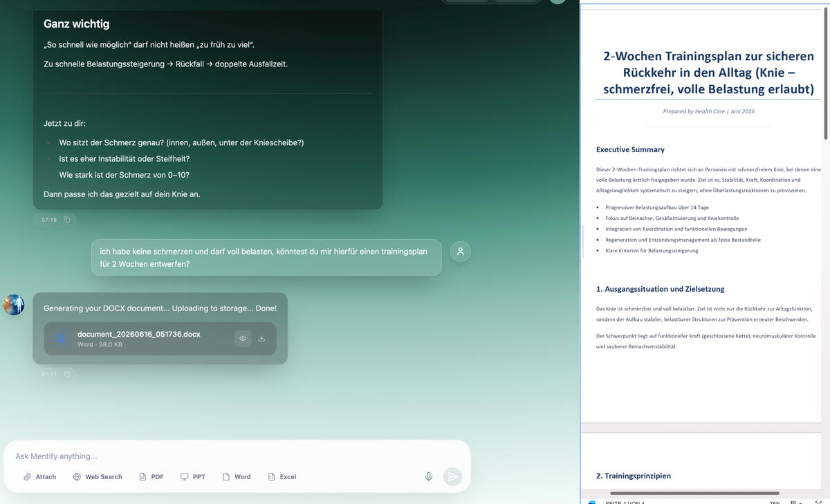Viewport: 830px width, 504px height.
Task: Choose PPT output format
Action: (x=193, y=477)
